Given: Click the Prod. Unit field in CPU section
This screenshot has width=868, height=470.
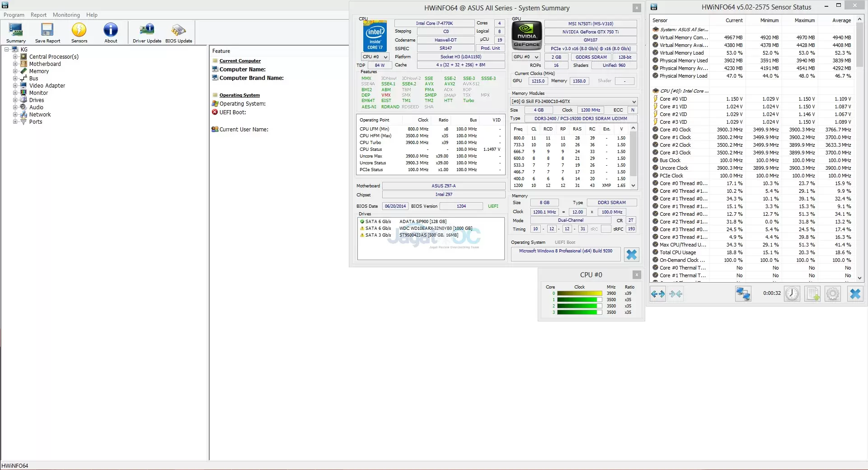Looking at the screenshot, I should (x=490, y=48).
